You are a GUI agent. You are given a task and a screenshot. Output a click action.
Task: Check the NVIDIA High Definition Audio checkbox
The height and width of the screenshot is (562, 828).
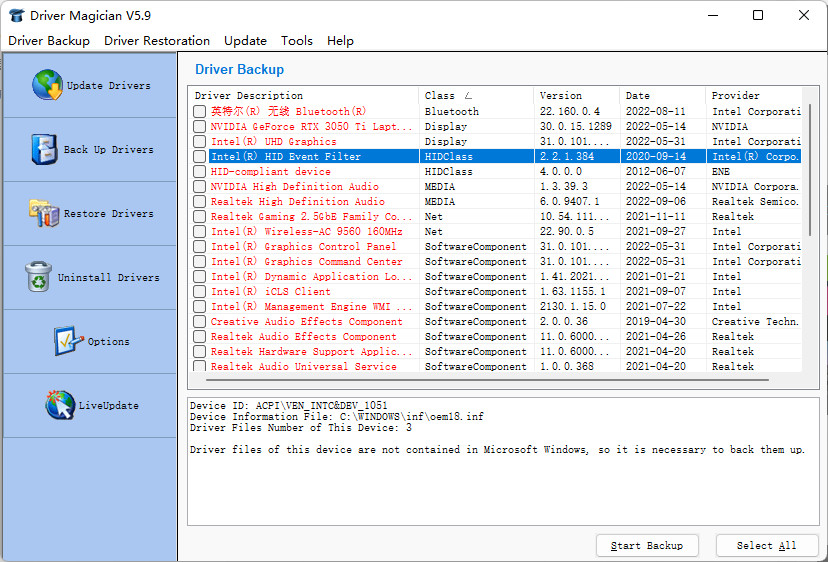point(199,186)
